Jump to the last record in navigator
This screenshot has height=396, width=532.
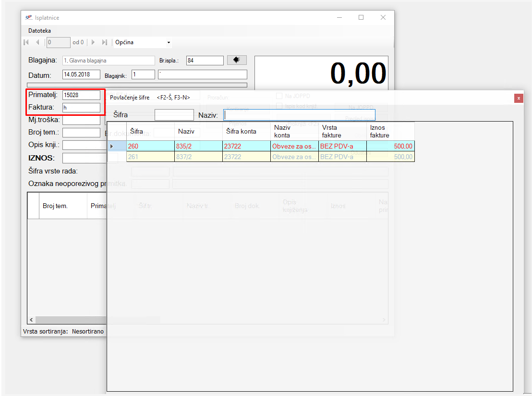105,42
